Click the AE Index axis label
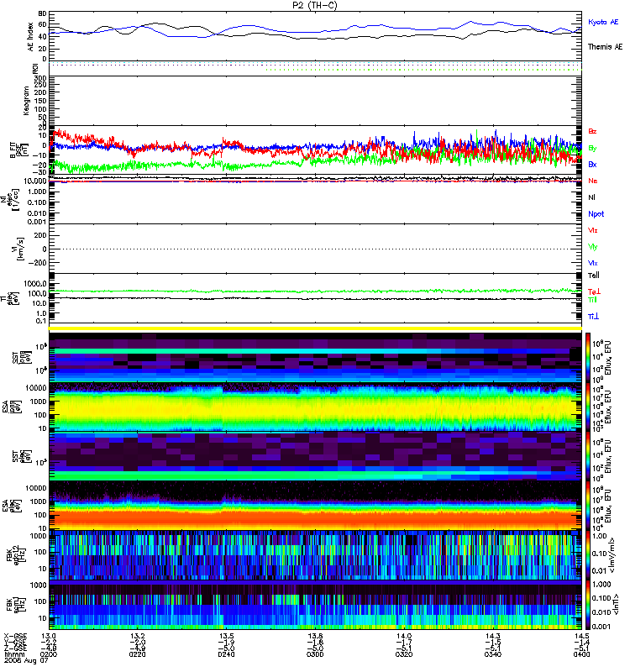630x672 pixels. coord(30,37)
